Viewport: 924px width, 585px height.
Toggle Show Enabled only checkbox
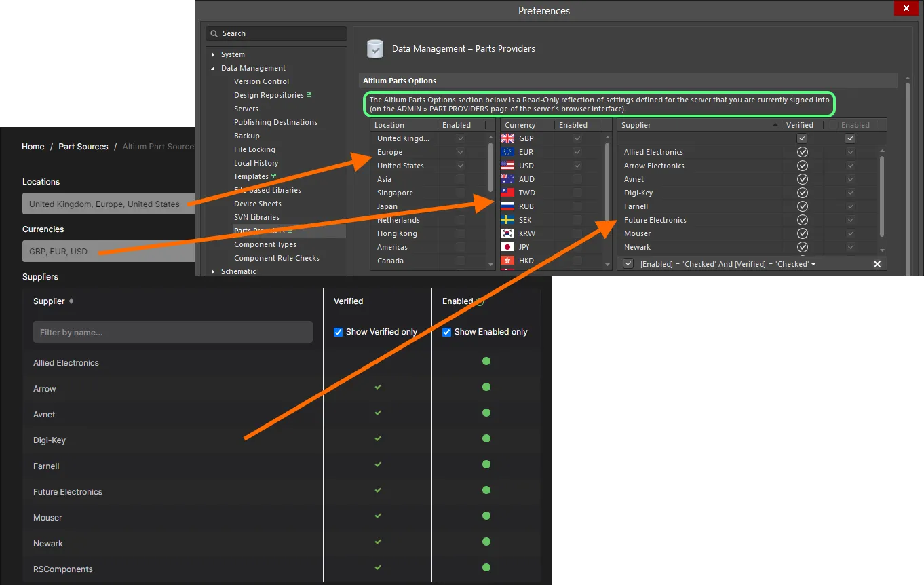[x=446, y=332]
